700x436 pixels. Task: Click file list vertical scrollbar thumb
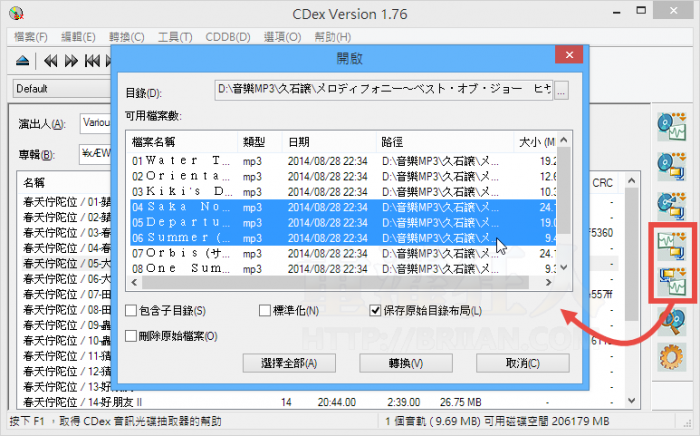coord(564,190)
